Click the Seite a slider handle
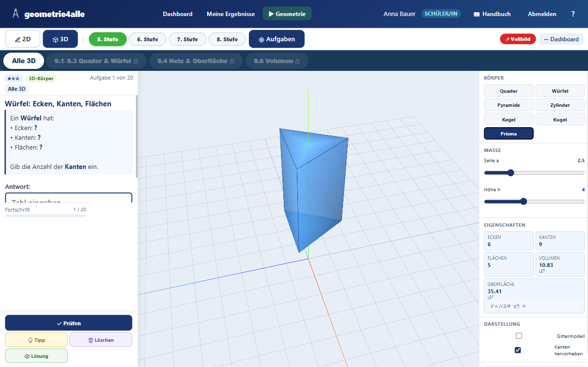 510,172
